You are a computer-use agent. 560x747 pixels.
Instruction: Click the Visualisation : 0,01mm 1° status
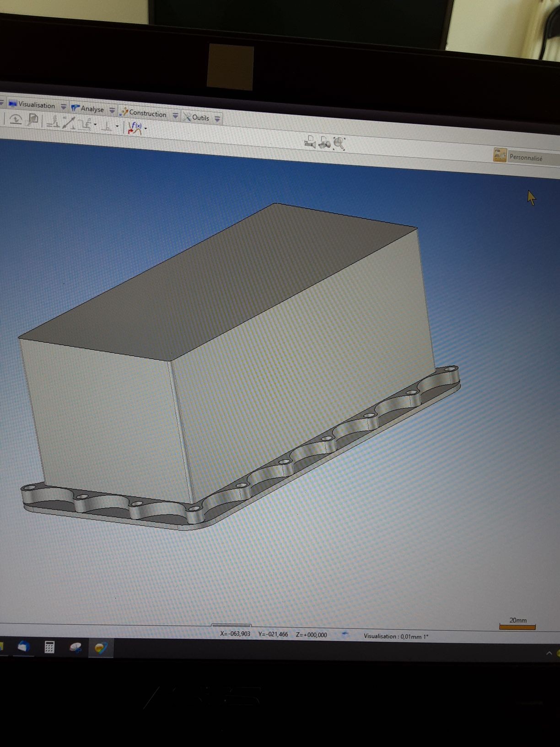coord(396,636)
